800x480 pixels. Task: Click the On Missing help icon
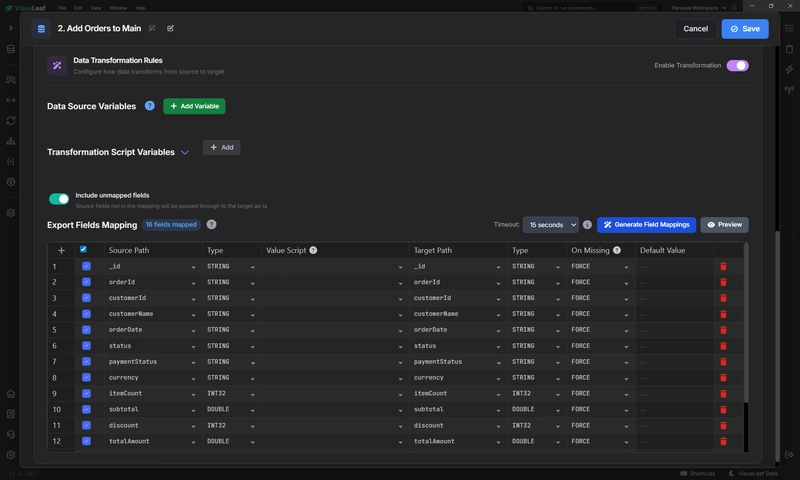pyautogui.click(x=617, y=250)
